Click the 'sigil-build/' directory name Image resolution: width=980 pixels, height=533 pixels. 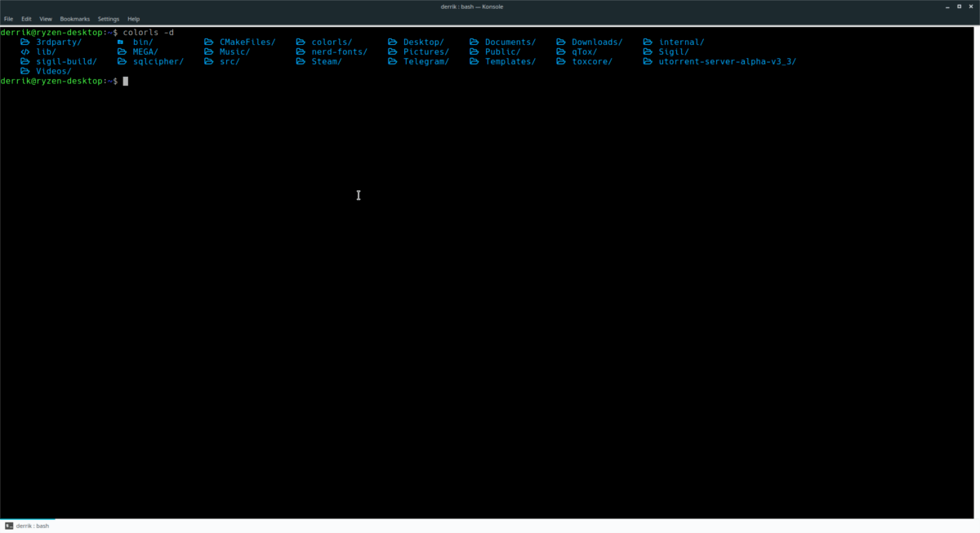(x=67, y=61)
